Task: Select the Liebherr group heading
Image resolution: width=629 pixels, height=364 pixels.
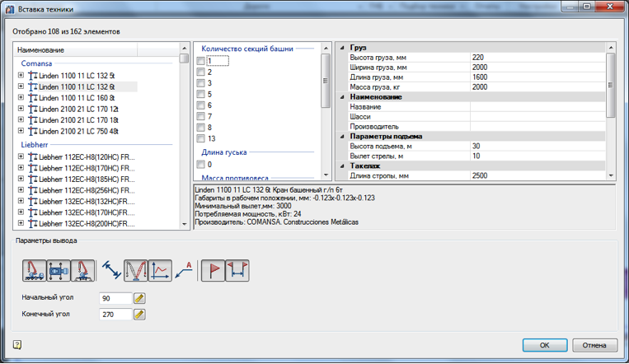Action: tap(35, 145)
